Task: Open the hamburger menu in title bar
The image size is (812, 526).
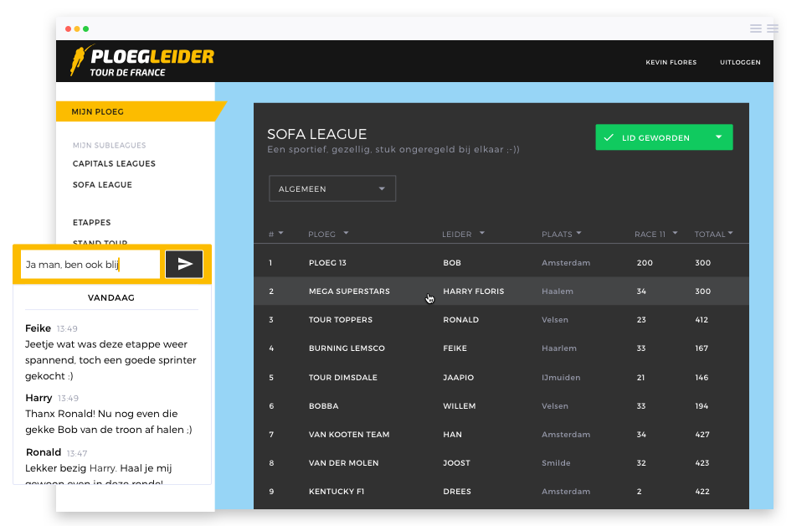Action: click(756, 28)
